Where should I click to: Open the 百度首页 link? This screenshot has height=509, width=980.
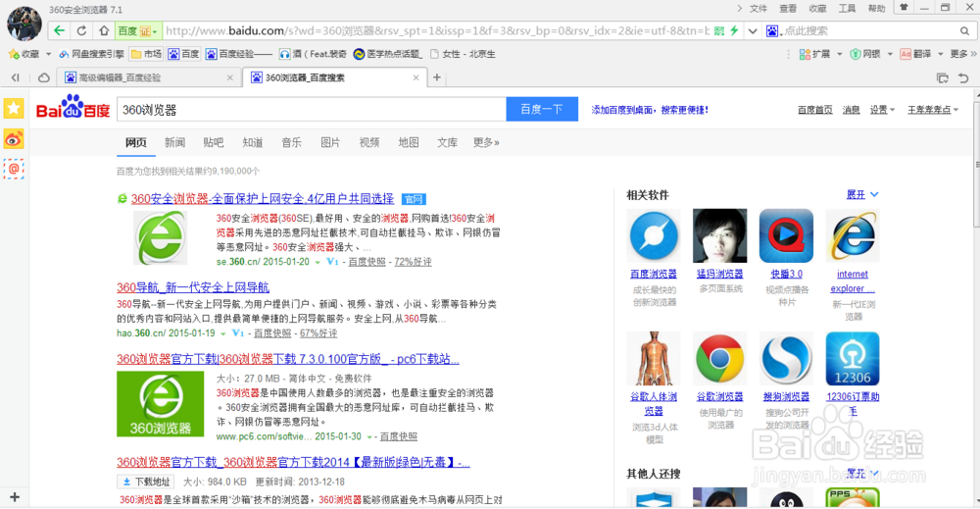[815, 110]
